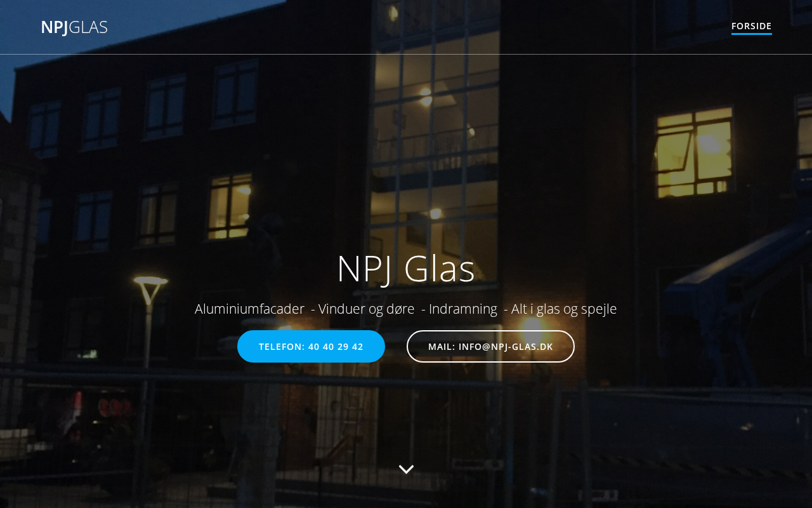Viewport: 812px width, 508px height.
Task: Click the outlined Mail: info@npj-glas.dk button
Action: point(490,347)
